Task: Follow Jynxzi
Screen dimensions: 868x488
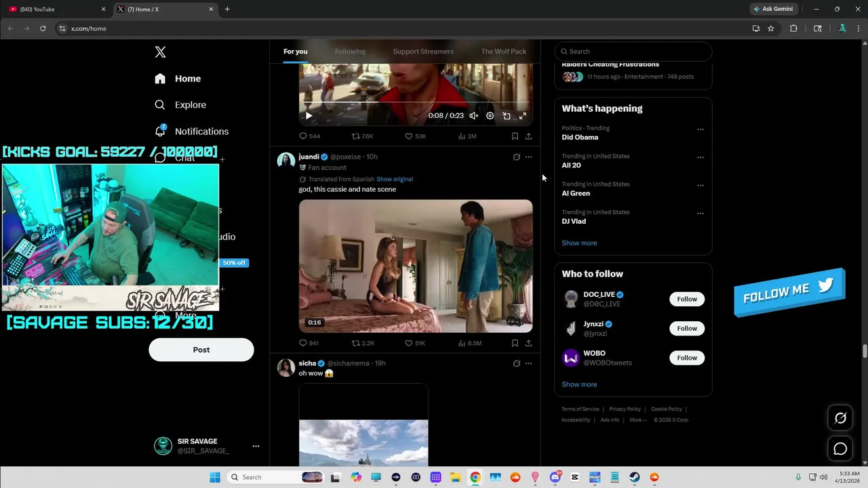Action: click(687, 328)
